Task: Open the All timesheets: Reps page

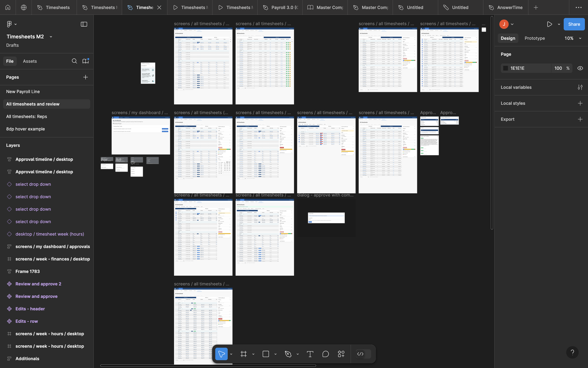Action: pos(27,116)
